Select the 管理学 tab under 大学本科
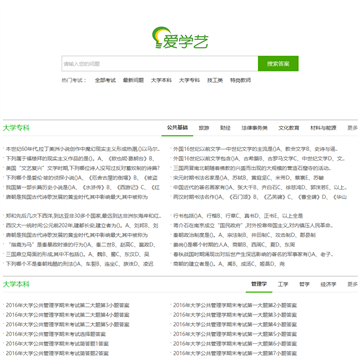 point(259,284)
